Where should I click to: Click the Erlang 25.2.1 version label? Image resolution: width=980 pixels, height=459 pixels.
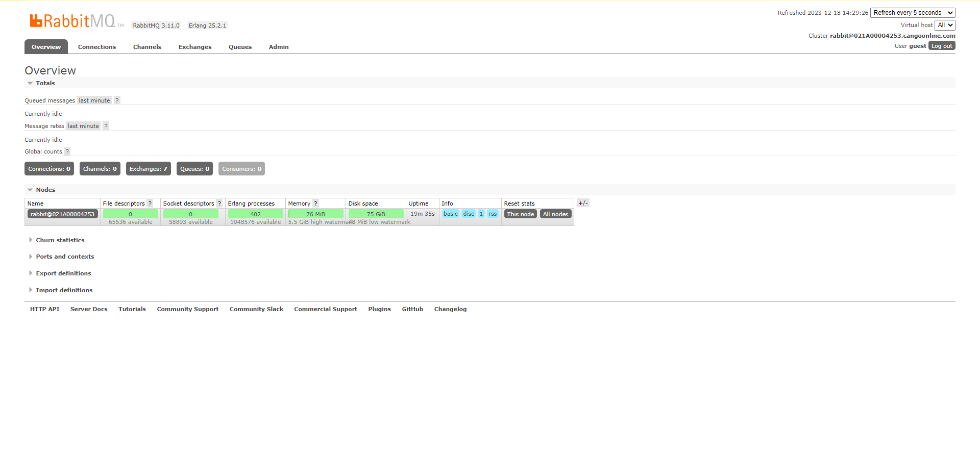207,25
